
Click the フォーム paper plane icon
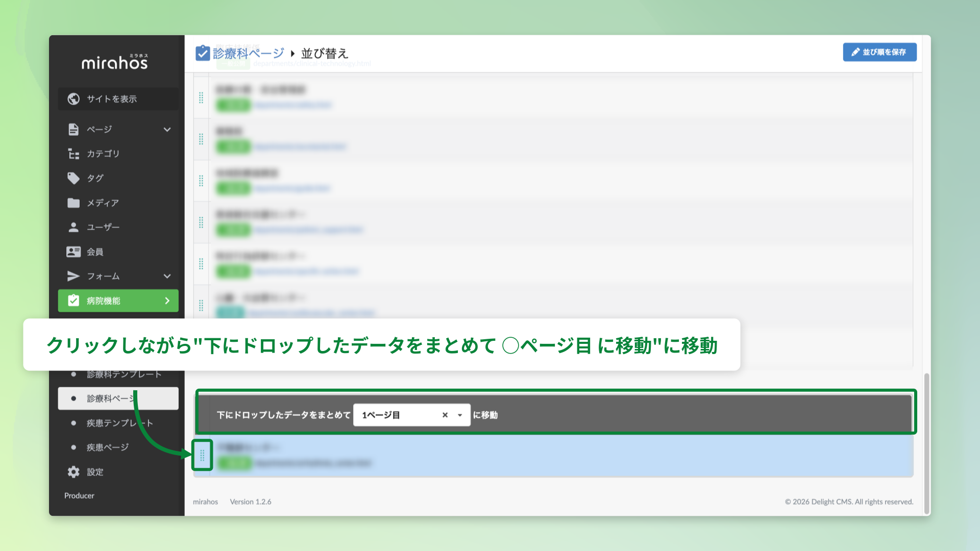73,276
